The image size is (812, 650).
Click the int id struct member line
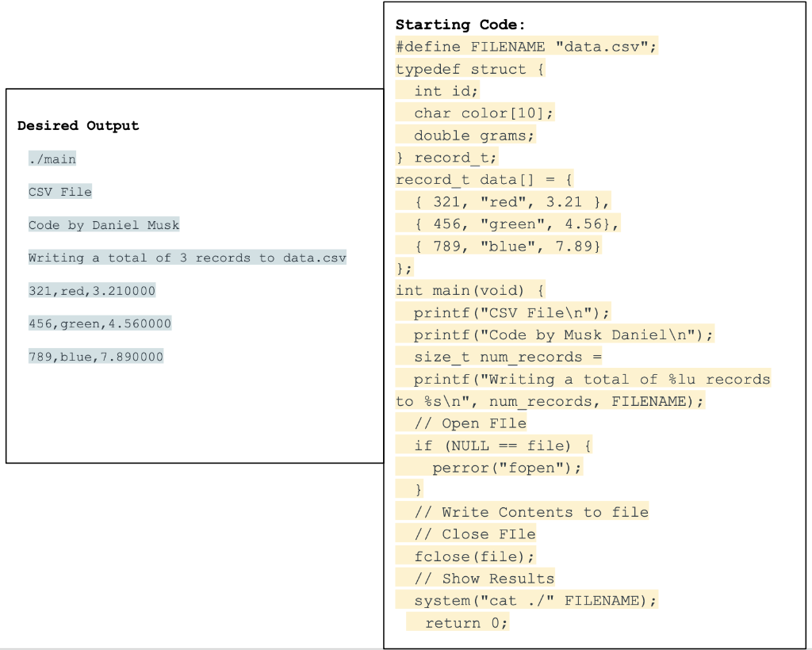[436, 91]
